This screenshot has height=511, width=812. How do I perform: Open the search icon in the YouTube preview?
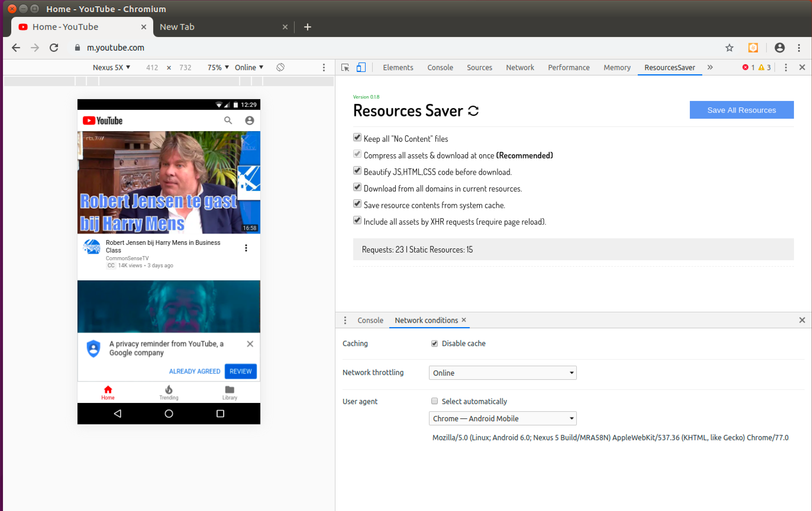pyautogui.click(x=228, y=120)
